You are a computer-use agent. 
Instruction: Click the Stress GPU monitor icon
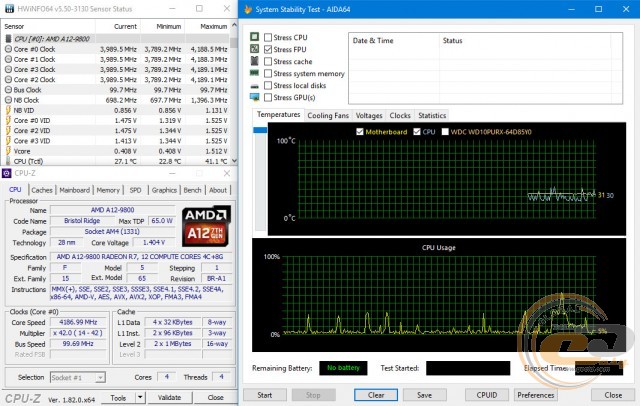(254, 98)
